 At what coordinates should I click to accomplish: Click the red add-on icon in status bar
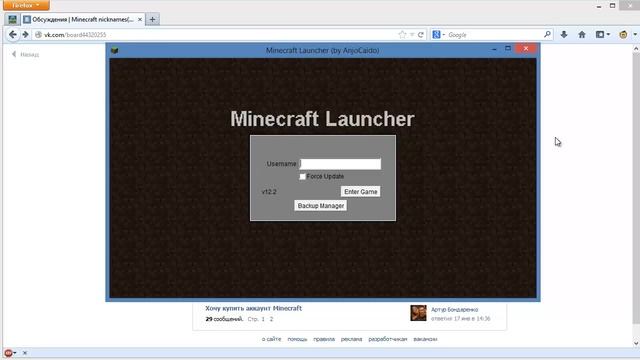coord(8,353)
